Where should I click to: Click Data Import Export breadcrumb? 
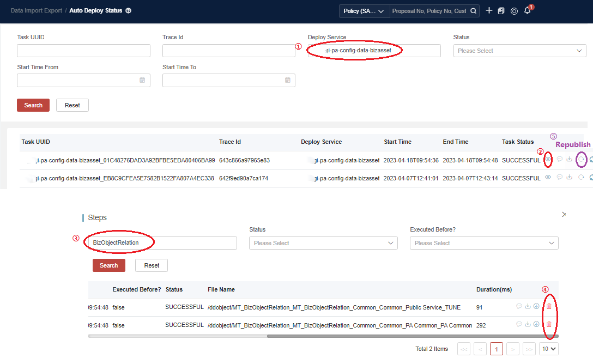[36, 11]
